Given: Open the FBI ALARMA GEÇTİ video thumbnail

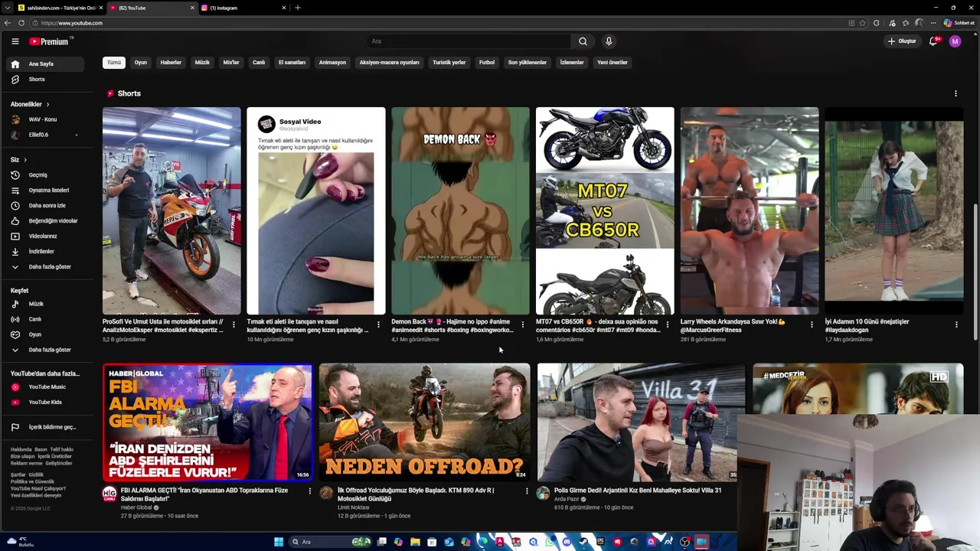Looking at the screenshot, I should [207, 422].
